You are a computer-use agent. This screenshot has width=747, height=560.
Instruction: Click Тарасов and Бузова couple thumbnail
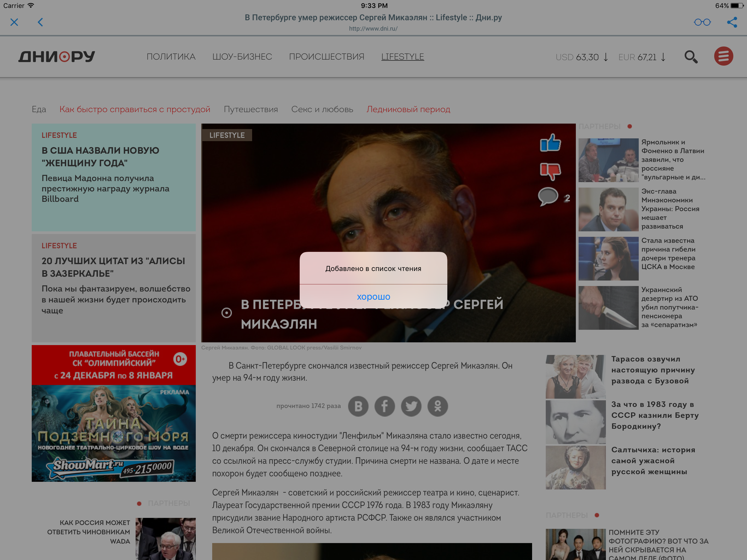click(x=576, y=377)
